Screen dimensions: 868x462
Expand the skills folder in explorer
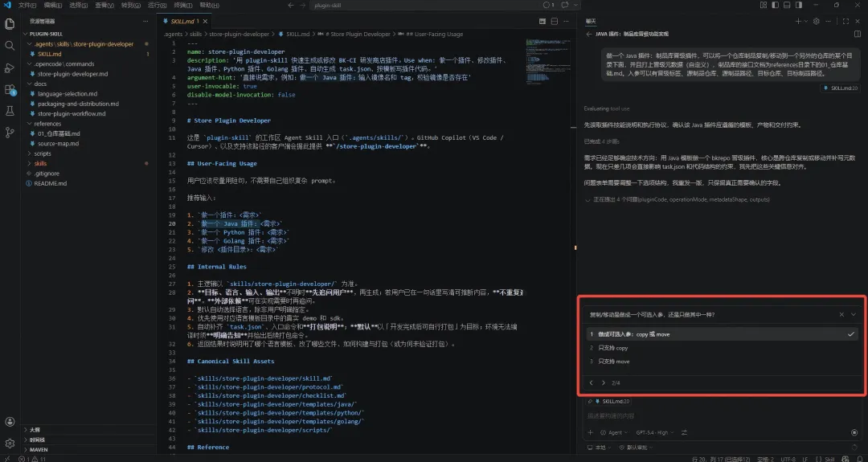pos(88,163)
